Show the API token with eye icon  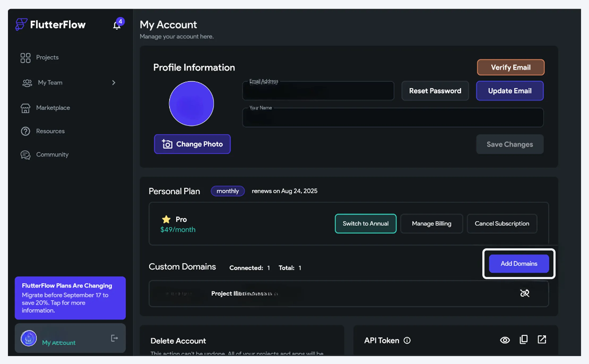coord(505,340)
